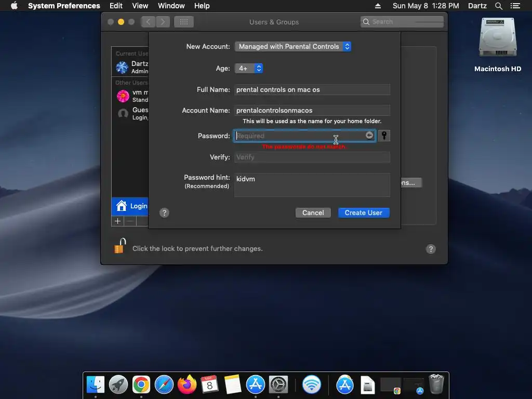This screenshot has width=532, height=399.
Task: Open System Preferences from the Dock
Action: click(x=278, y=385)
